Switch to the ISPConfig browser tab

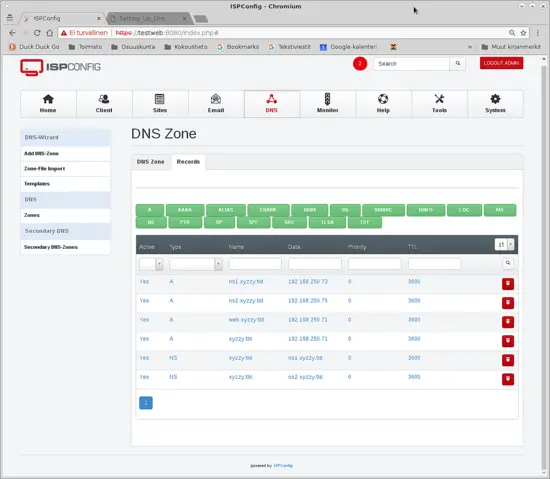point(62,18)
